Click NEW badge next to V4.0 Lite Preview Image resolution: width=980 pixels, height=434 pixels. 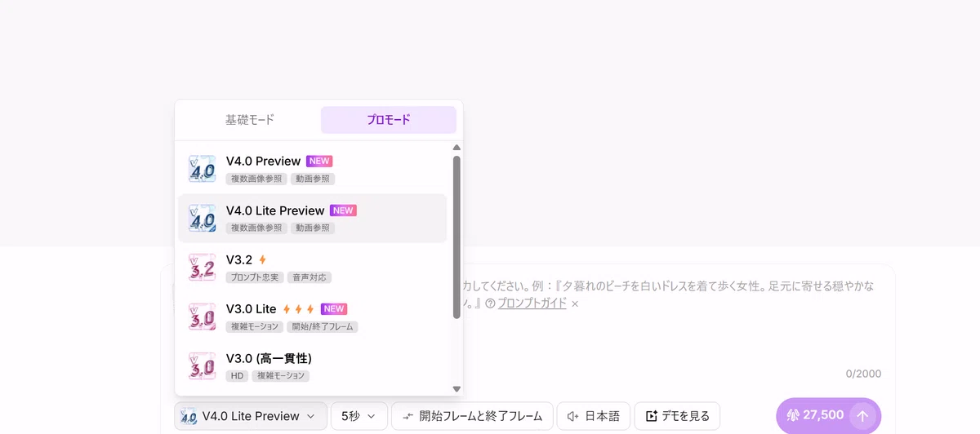343,210
